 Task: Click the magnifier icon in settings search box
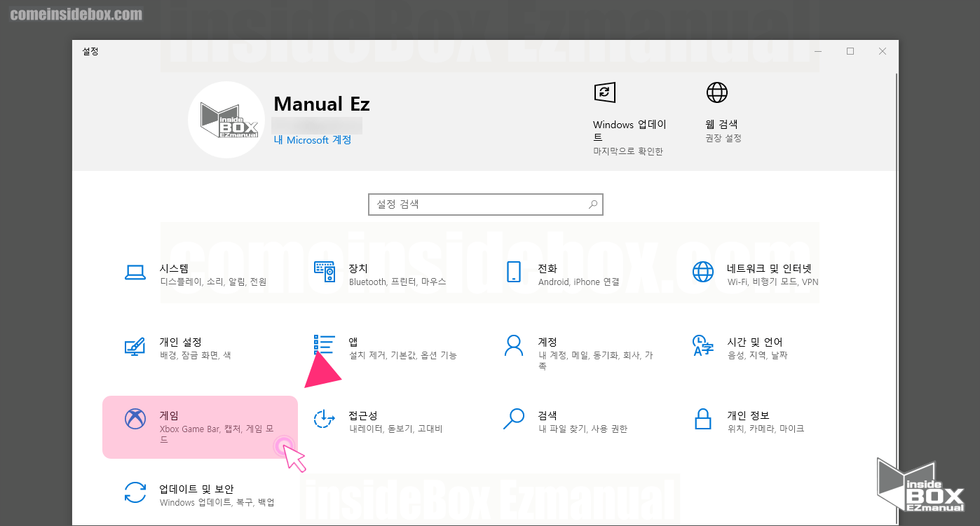(x=593, y=205)
